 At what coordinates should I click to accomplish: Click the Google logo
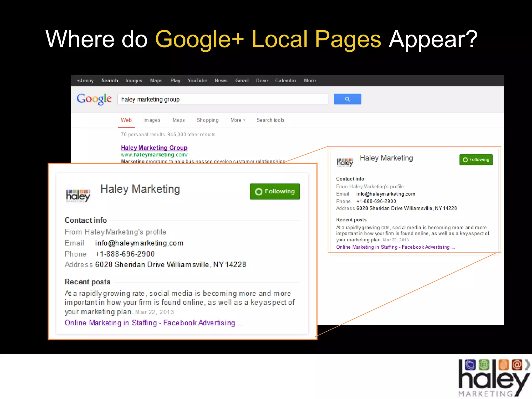(x=94, y=99)
